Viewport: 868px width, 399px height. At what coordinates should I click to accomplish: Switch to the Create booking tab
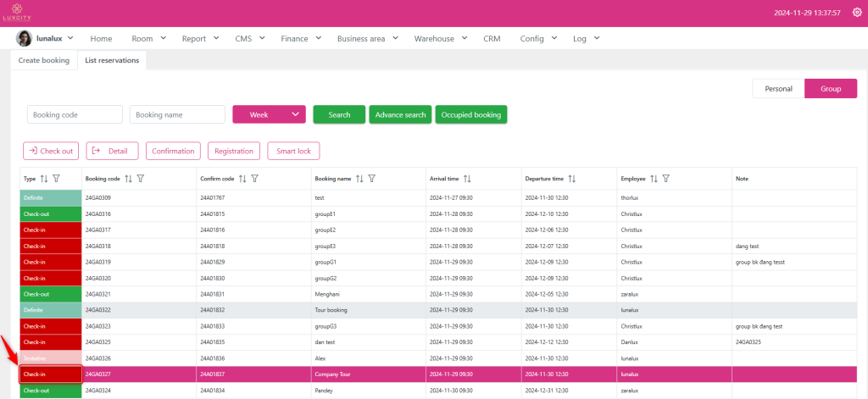[43, 60]
